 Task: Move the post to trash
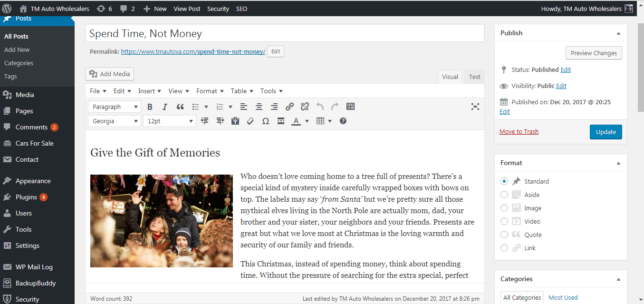(519, 131)
